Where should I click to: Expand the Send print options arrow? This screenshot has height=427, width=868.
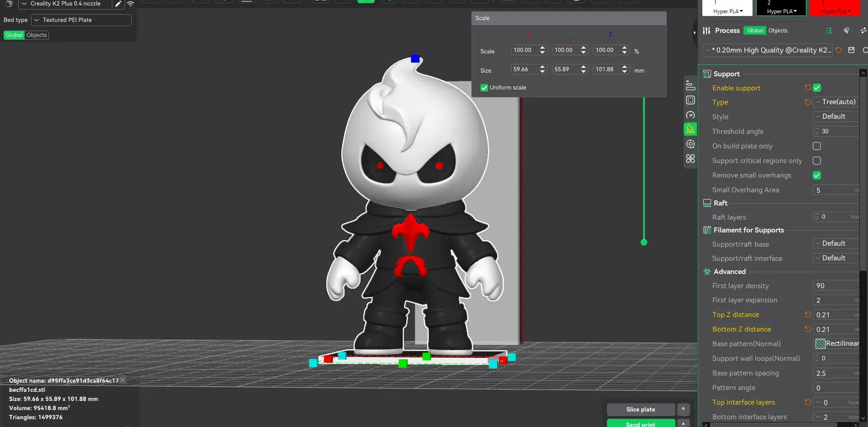click(x=683, y=423)
